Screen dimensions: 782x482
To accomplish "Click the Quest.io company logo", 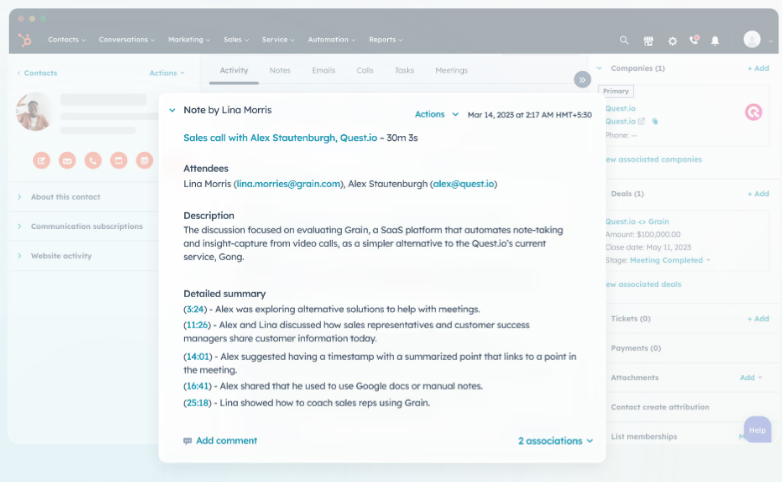I will (x=754, y=112).
